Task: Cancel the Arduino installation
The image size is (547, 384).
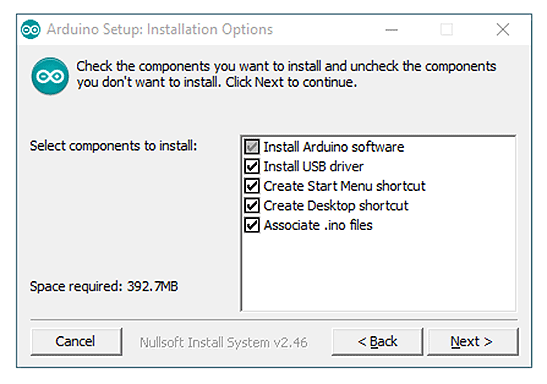Action: pyautogui.click(x=76, y=341)
